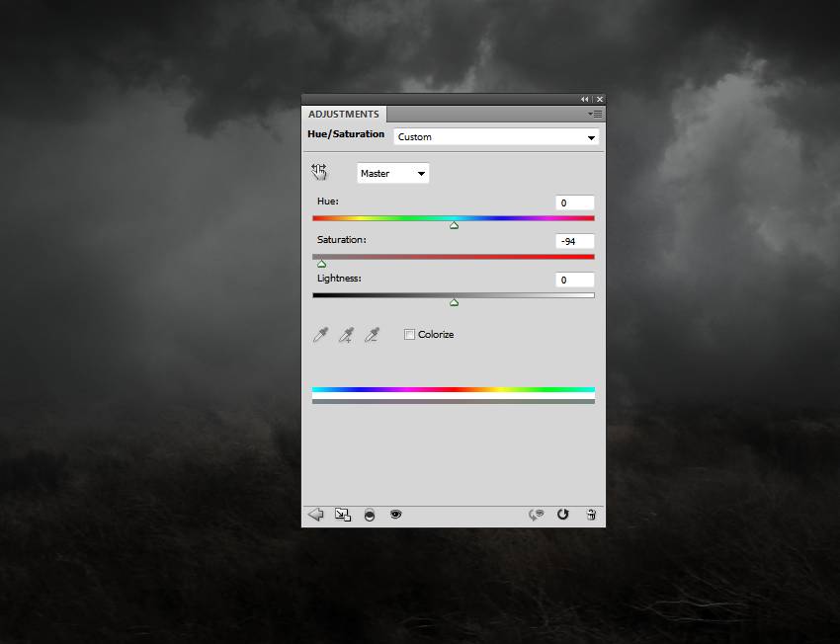
Task: Reset adjustment to defaults icon
Action: pyautogui.click(x=563, y=515)
